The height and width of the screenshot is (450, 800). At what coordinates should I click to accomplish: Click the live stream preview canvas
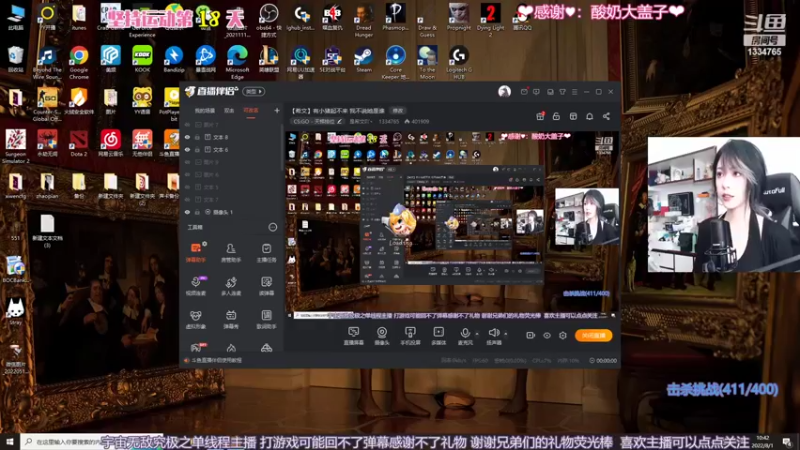click(453, 223)
